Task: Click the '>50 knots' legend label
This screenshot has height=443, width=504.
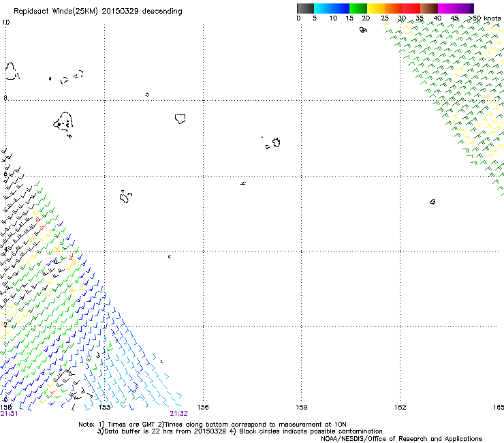Action: [x=484, y=18]
